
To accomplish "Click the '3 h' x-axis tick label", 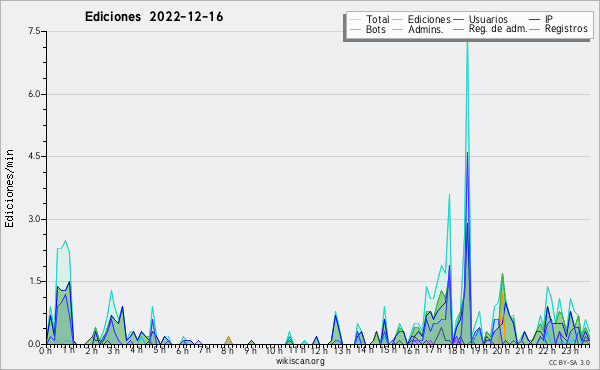I will [113, 351].
